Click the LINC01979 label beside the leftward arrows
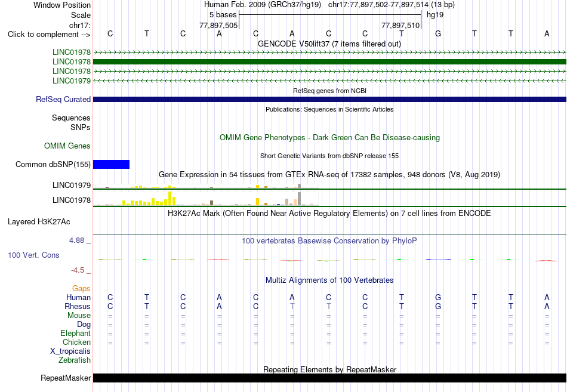 click(72, 81)
